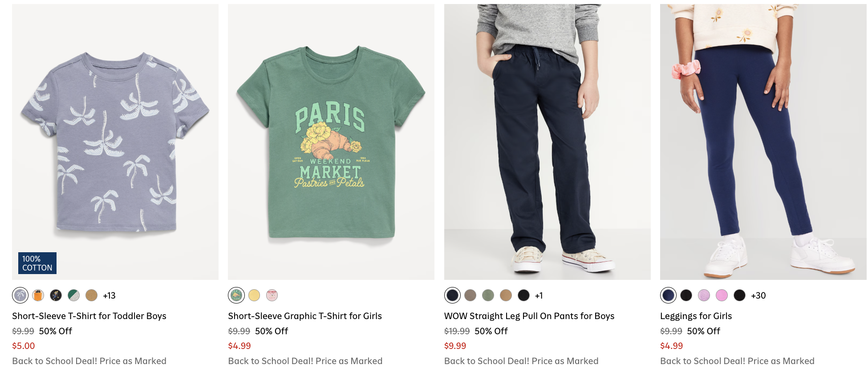Choose the green-and-gray split swatch on Toddler T-Shirt
Viewport: 868px width, 369px height.
73,295
